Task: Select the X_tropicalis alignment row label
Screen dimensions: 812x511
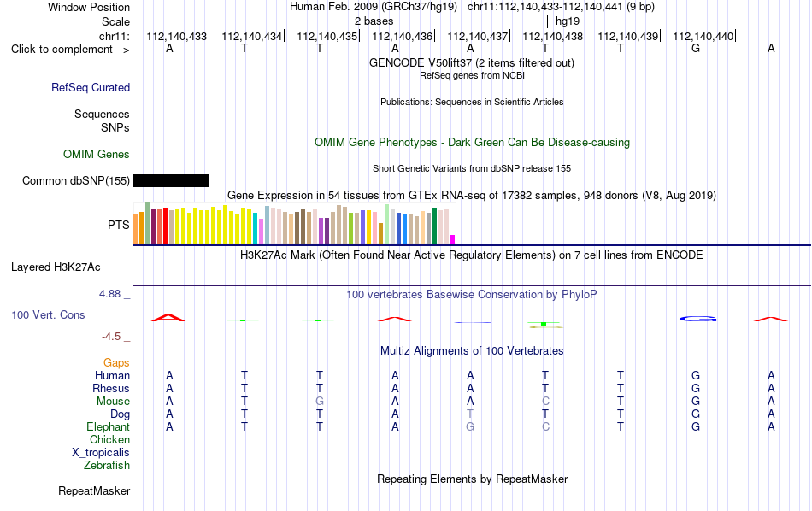Action: click(101, 453)
